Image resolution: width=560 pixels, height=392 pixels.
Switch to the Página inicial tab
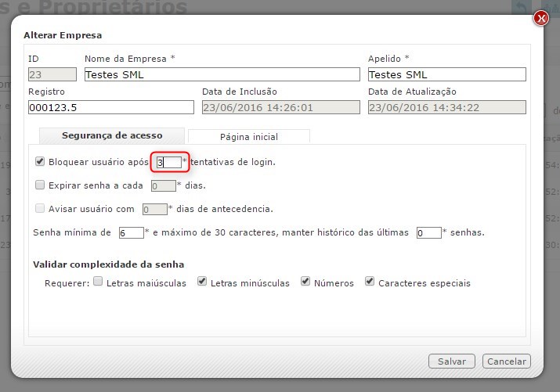(x=248, y=136)
